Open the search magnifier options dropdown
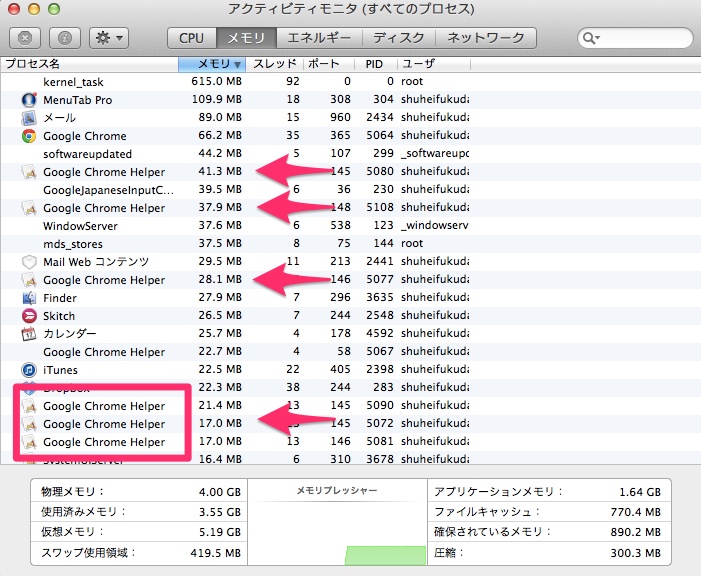 [x=591, y=38]
